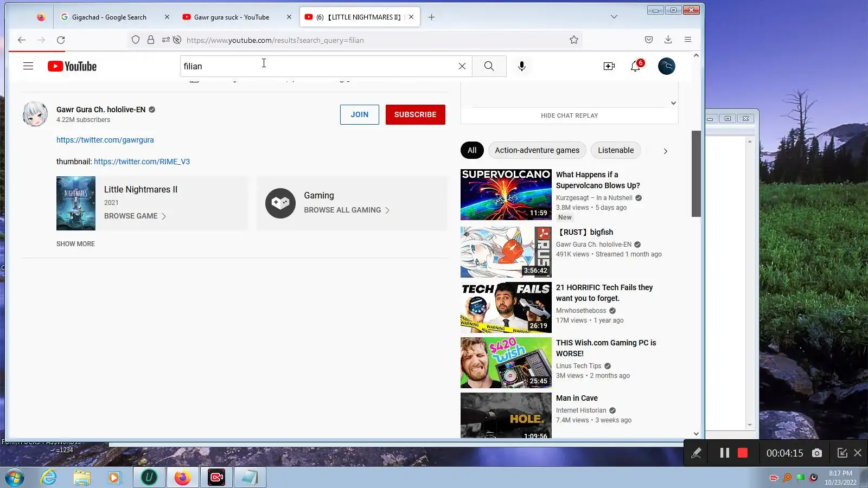Image resolution: width=868 pixels, height=488 pixels.
Task: Open the YouTube account avatar menu
Action: [x=667, y=66]
